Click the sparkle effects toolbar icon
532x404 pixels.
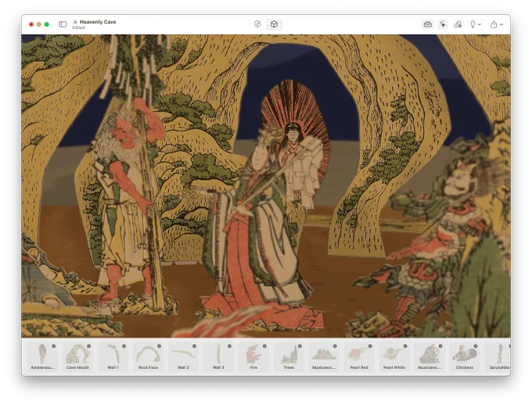(x=443, y=24)
